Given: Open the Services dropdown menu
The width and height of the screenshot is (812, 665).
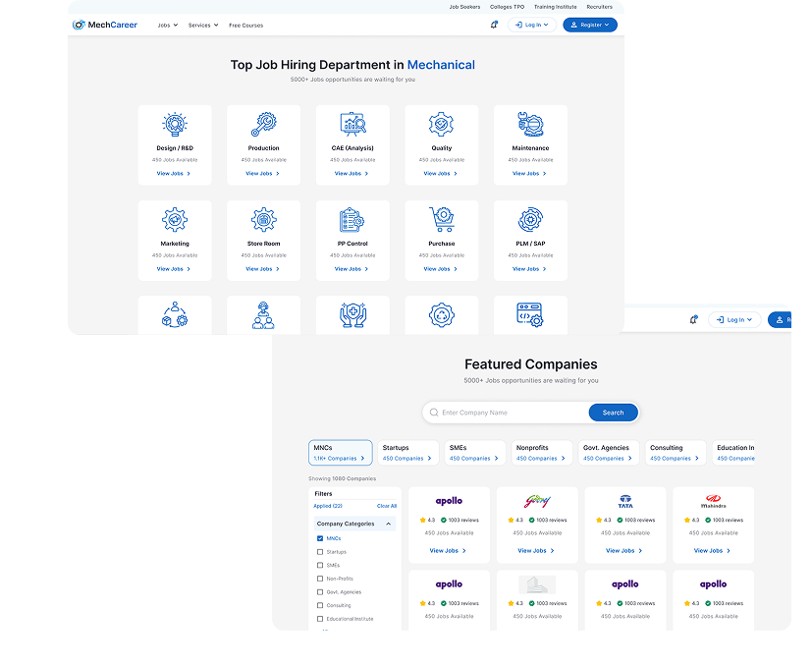Looking at the screenshot, I should click(203, 25).
